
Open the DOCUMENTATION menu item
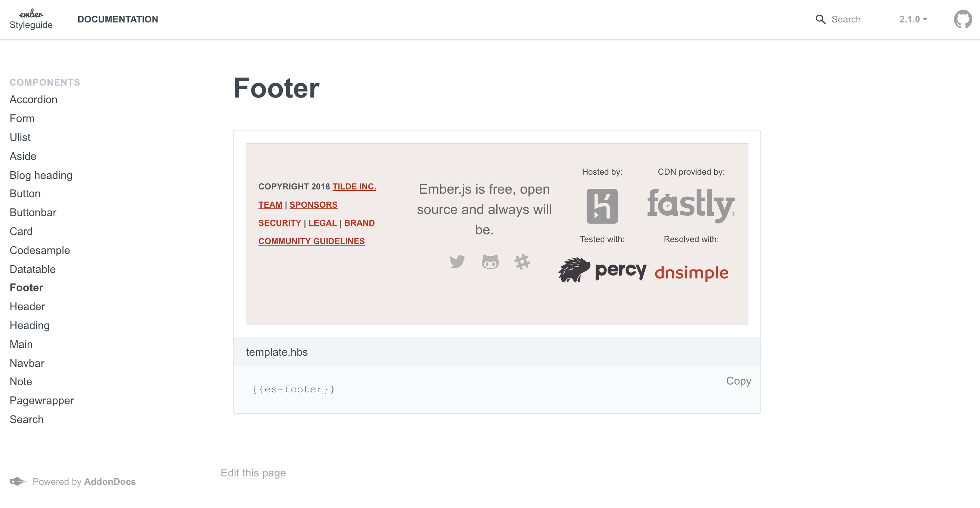click(x=118, y=19)
